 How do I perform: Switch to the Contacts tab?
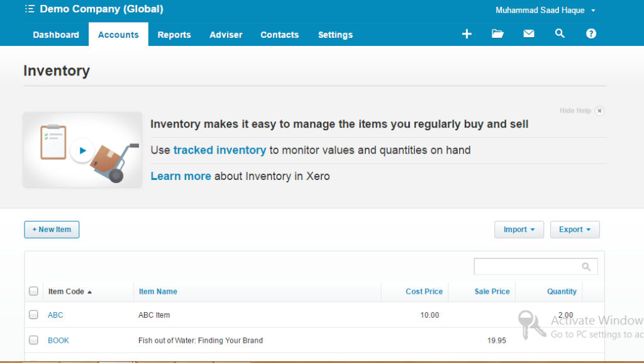pyautogui.click(x=279, y=35)
